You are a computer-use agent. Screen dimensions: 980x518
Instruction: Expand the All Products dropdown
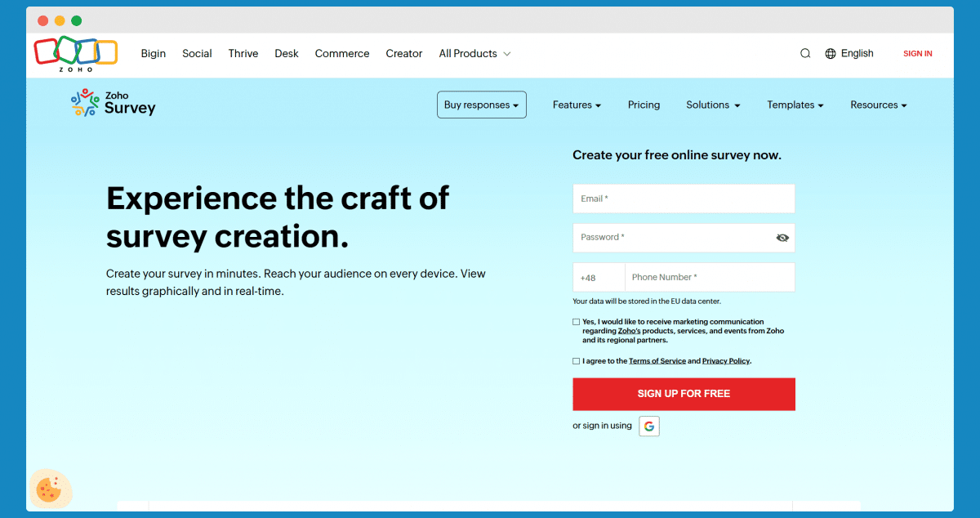(x=474, y=54)
